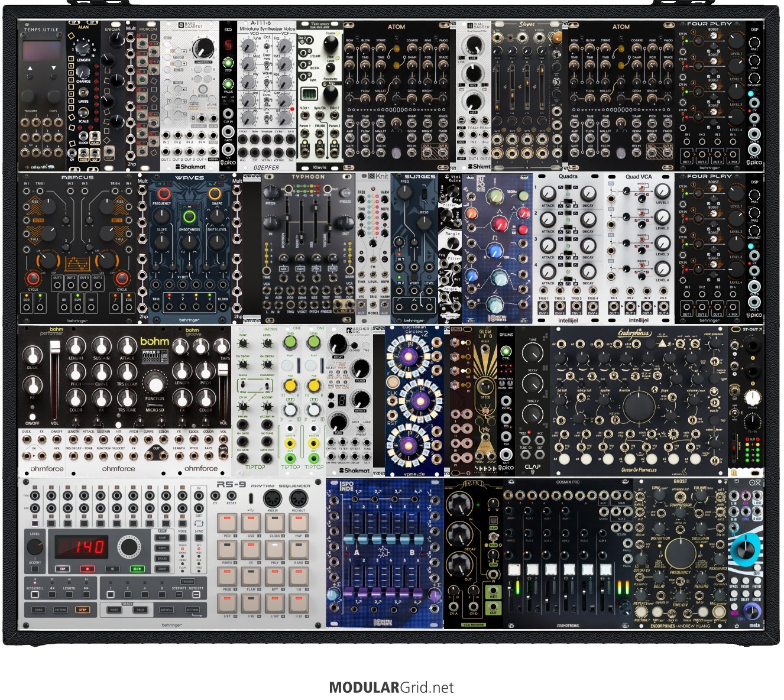Screen dimensions: 784x700
Task: Switch the RS-9 to SONG mode
Action: click(38, 610)
